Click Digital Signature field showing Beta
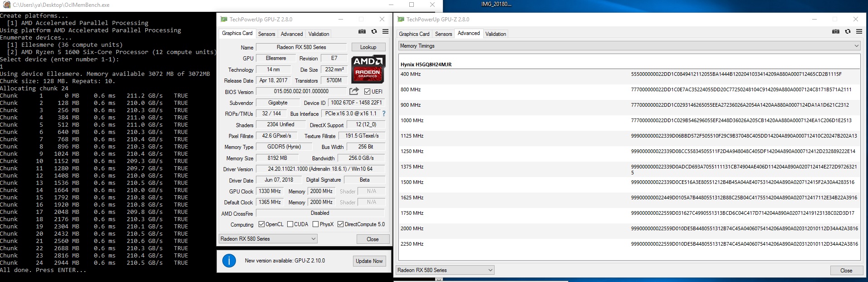The width and height of the screenshot is (868, 282). click(365, 180)
